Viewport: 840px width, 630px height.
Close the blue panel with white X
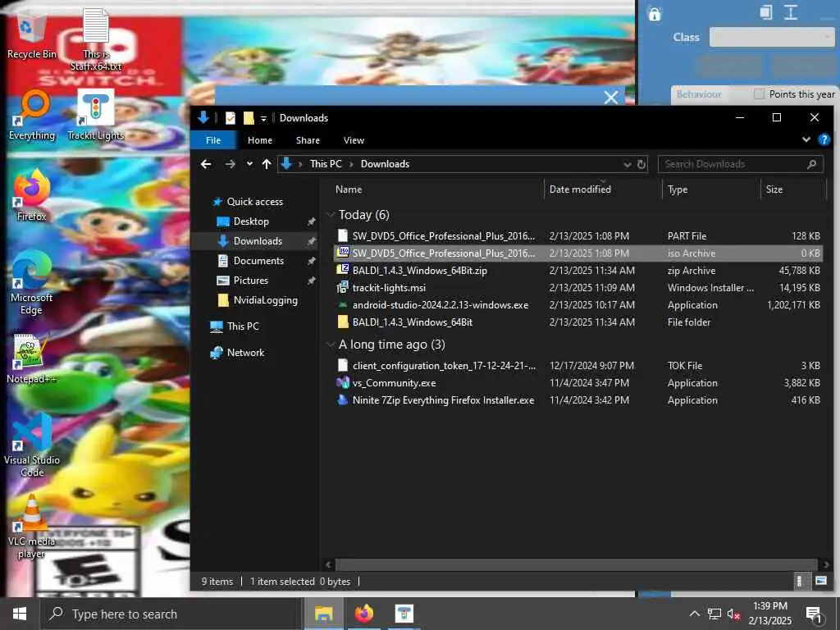click(x=610, y=97)
